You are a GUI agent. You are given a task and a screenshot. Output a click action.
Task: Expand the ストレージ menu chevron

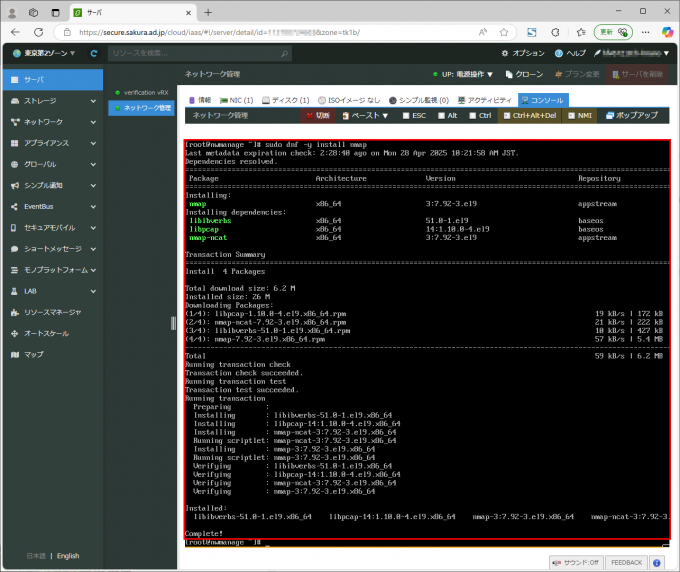pos(93,101)
